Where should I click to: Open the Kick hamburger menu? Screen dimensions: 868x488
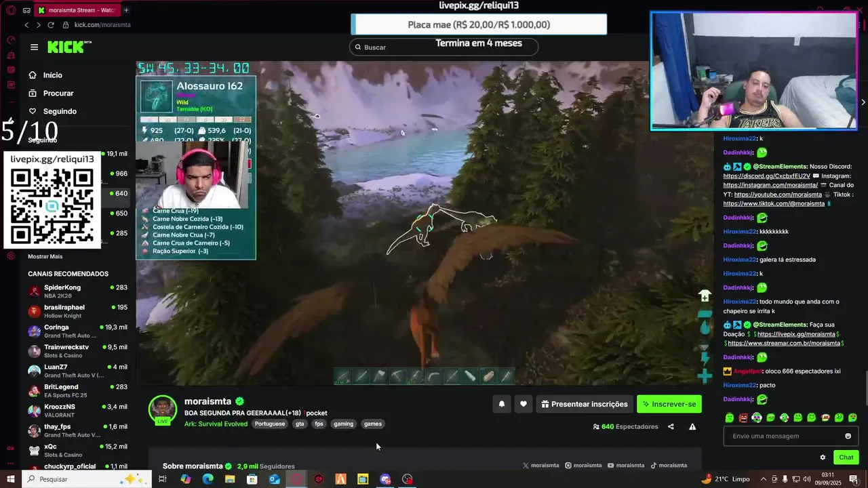pyautogui.click(x=34, y=47)
